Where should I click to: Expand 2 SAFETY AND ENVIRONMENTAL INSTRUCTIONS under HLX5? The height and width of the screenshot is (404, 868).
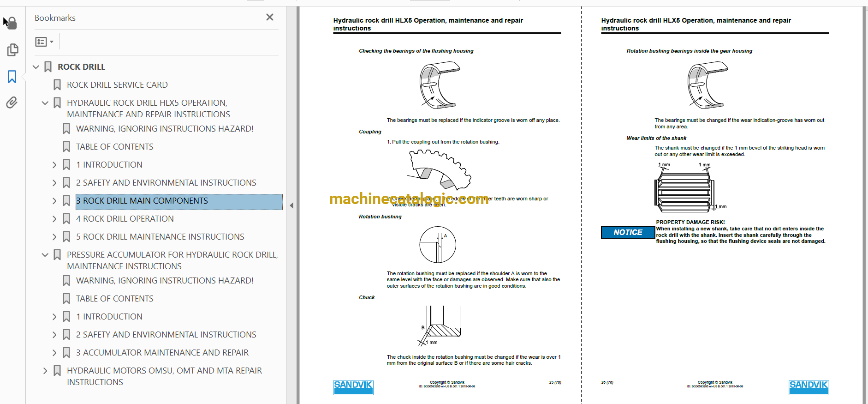[x=54, y=183]
